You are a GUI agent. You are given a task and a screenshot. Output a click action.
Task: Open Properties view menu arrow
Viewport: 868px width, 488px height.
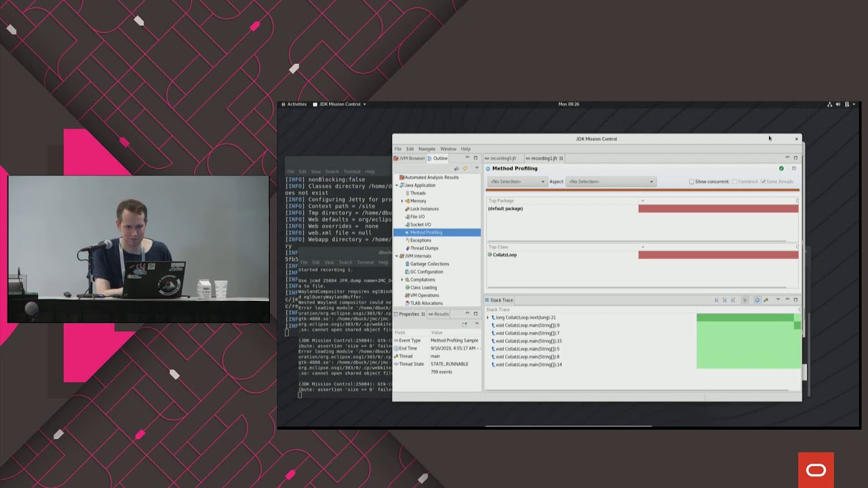477,323
